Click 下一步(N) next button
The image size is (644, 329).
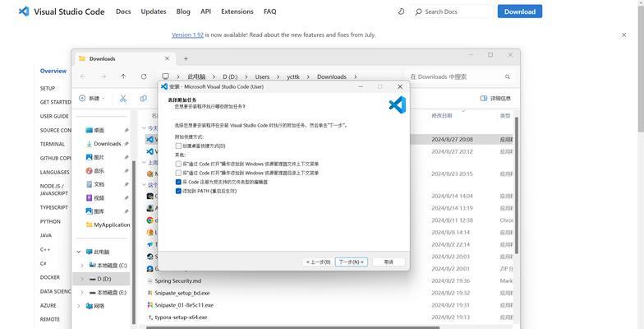click(x=352, y=262)
